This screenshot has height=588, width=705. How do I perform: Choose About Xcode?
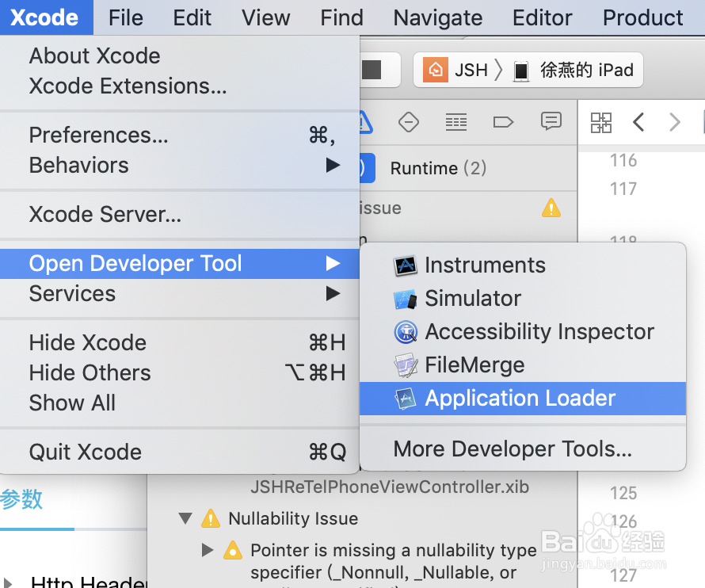[180, 55]
